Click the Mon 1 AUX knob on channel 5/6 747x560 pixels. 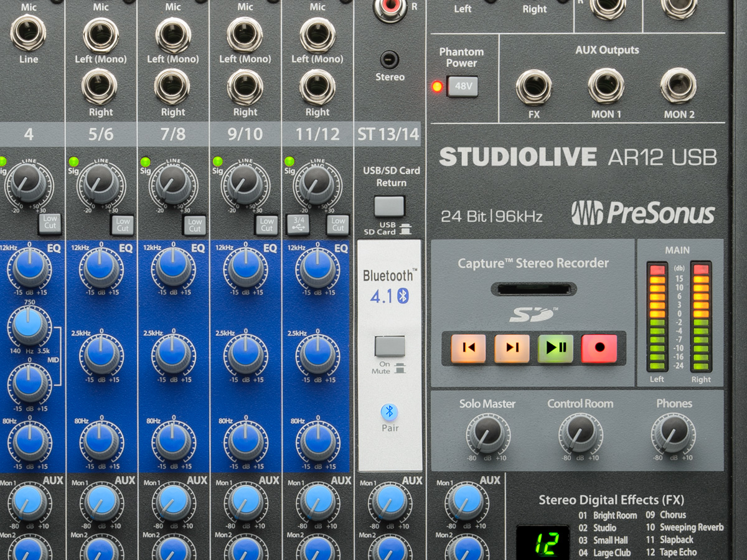pos(101,502)
